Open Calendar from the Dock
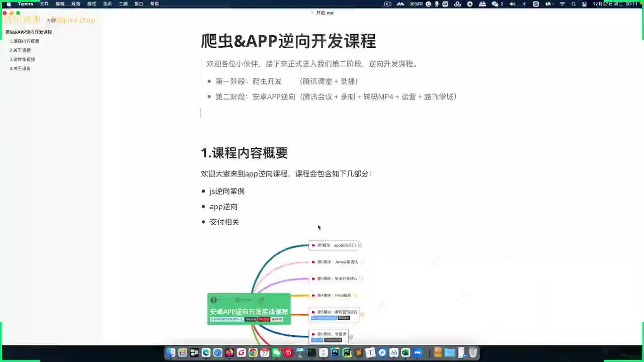This screenshot has width=644, height=362. tap(265, 353)
